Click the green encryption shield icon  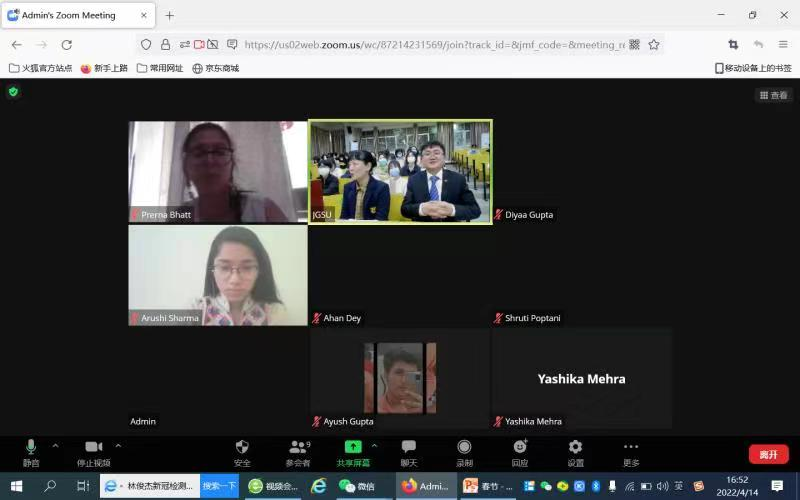point(13,91)
